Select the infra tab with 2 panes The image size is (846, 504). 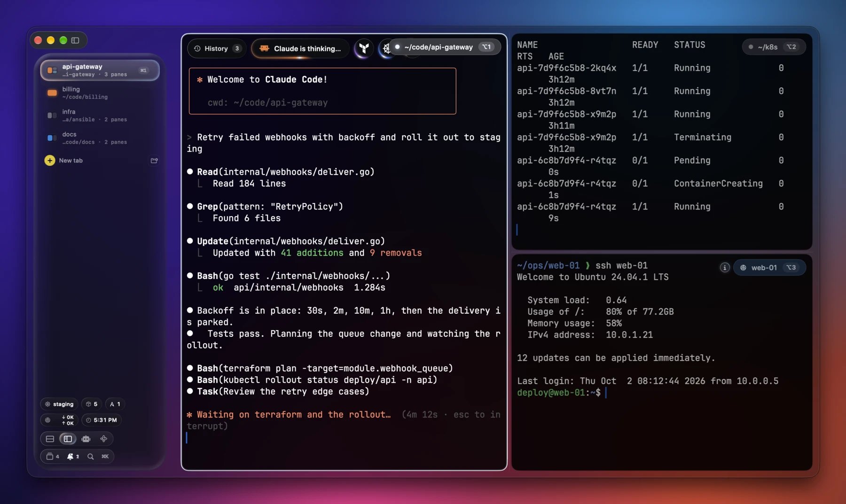[x=100, y=116]
